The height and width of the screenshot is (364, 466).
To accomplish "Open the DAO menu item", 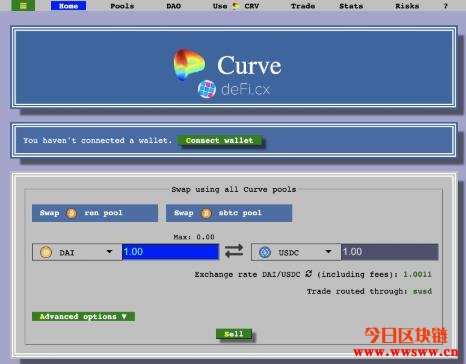I will coord(173,6).
